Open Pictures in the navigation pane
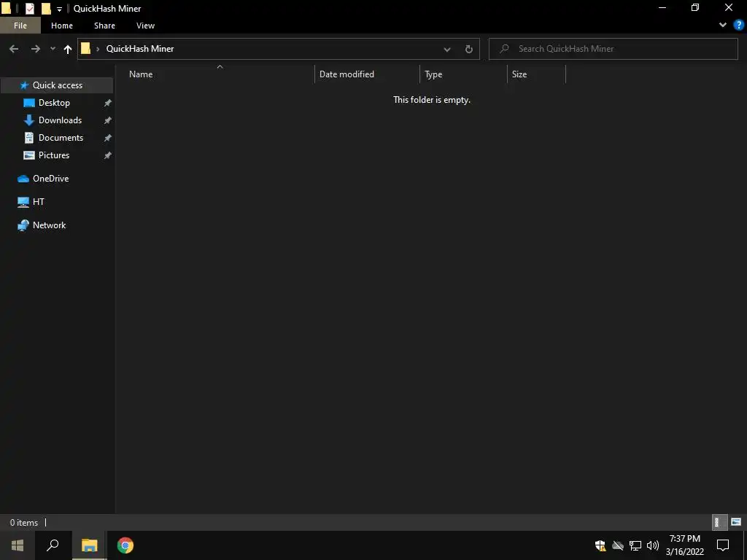747x560 pixels. click(x=54, y=155)
